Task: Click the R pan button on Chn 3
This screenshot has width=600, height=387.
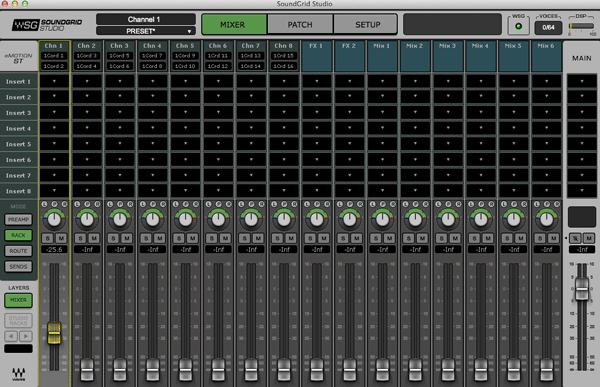Action: coord(130,204)
